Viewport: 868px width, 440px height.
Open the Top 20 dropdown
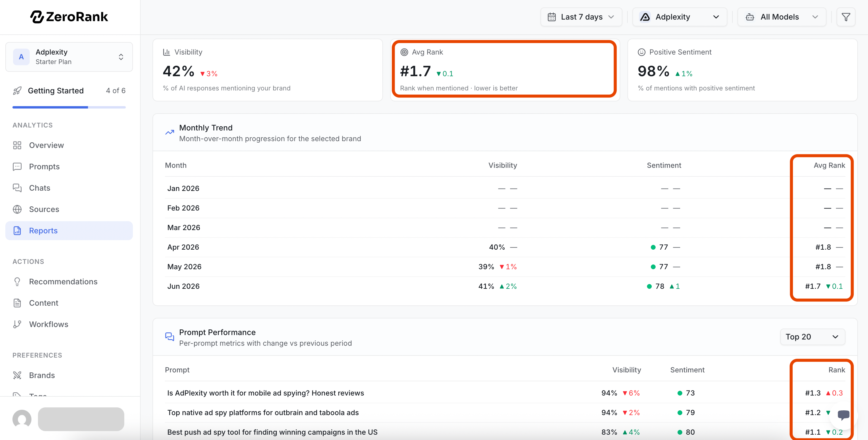(x=813, y=337)
